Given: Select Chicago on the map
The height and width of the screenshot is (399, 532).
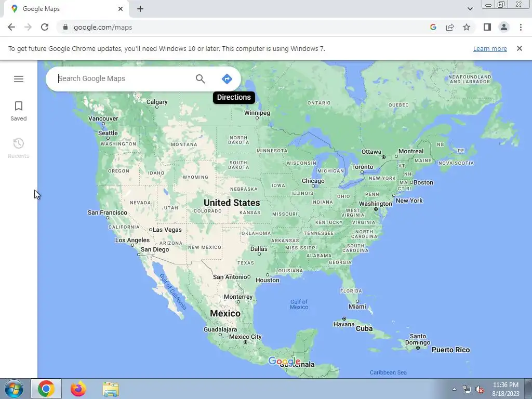Looking at the screenshot, I should click(x=313, y=181).
